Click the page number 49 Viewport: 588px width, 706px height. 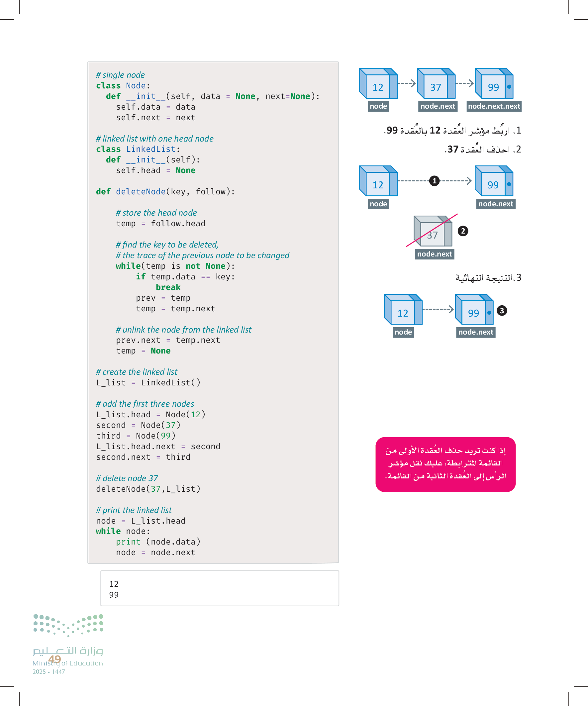point(54,659)
